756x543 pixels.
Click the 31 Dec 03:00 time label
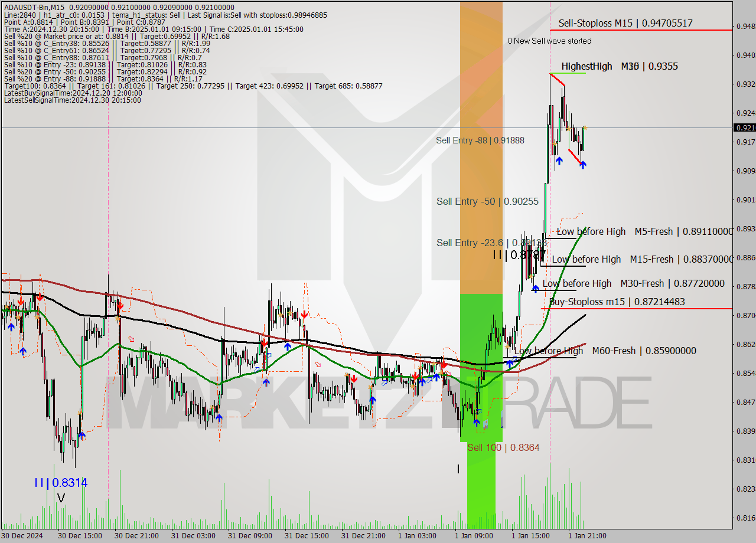(x=193, y=536)
